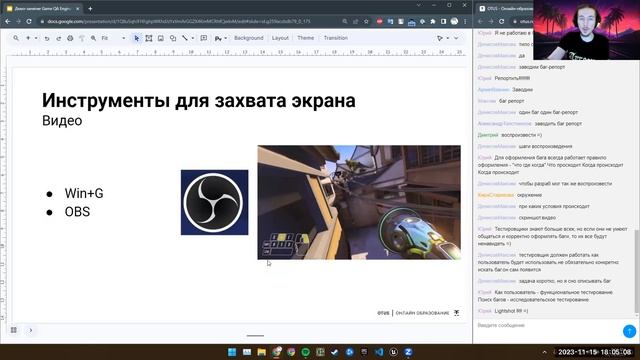640x360 pixels.
Task: Click the 'OBS' bullet text
Action: (x=77, y=212)
